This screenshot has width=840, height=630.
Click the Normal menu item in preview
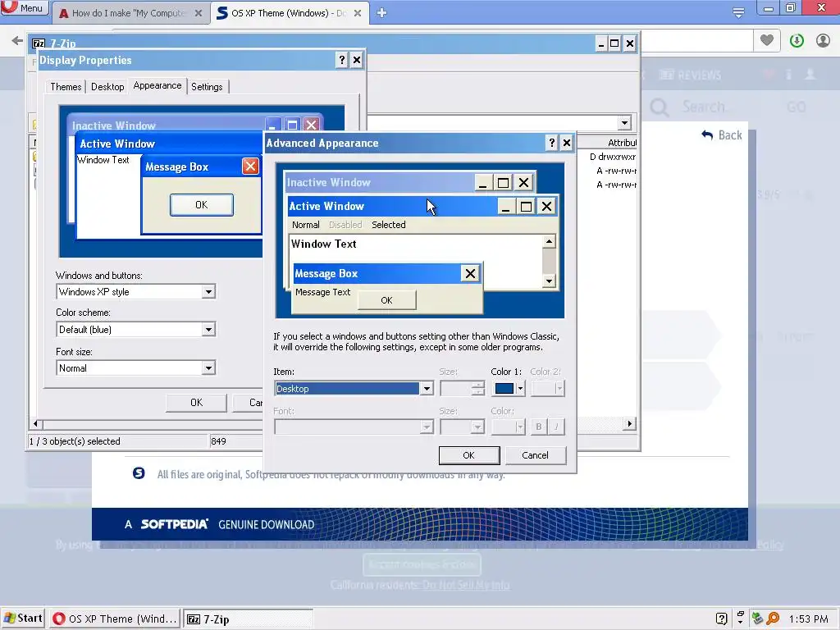tap(305, 225)
